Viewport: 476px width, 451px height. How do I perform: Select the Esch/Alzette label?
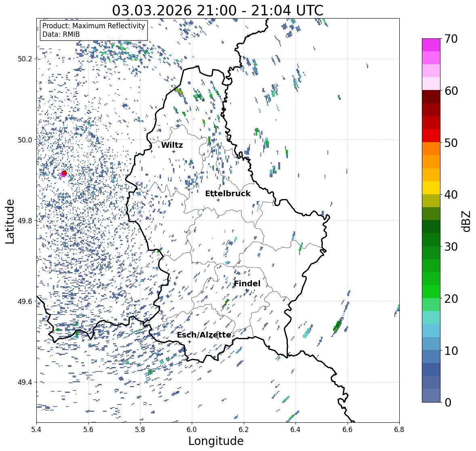[204, 335]
